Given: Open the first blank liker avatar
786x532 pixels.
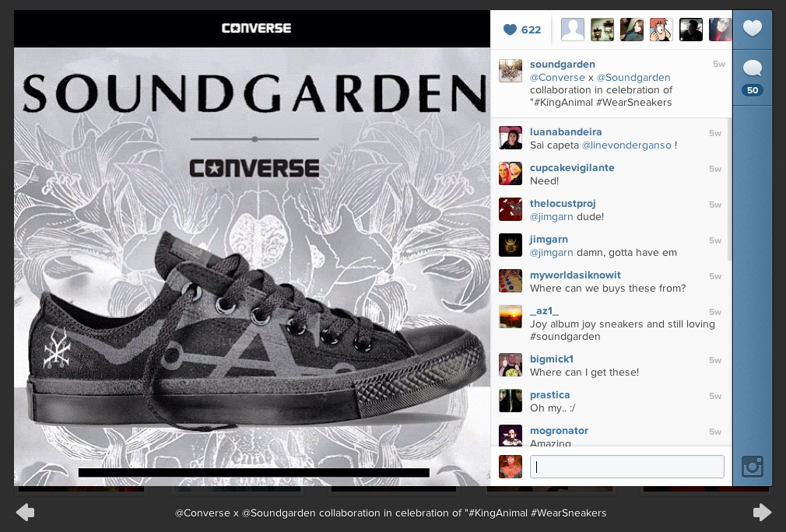Looking at the screenshot, I should click(x=573, y=30).
